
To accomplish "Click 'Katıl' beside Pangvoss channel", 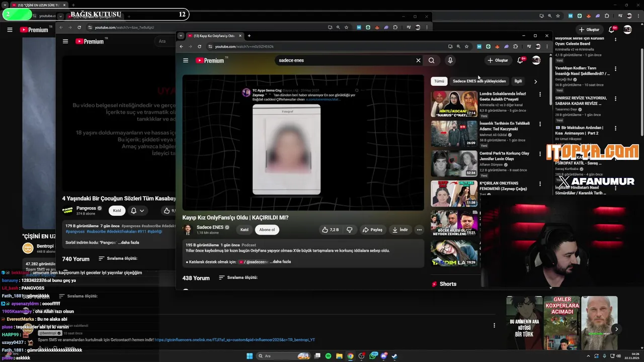I will [117, 211].
